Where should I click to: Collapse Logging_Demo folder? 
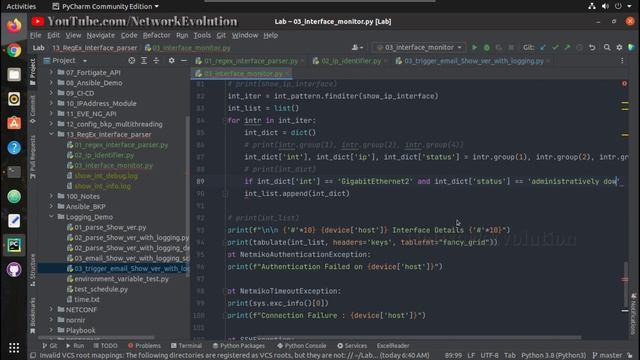(x=51, y=216)
